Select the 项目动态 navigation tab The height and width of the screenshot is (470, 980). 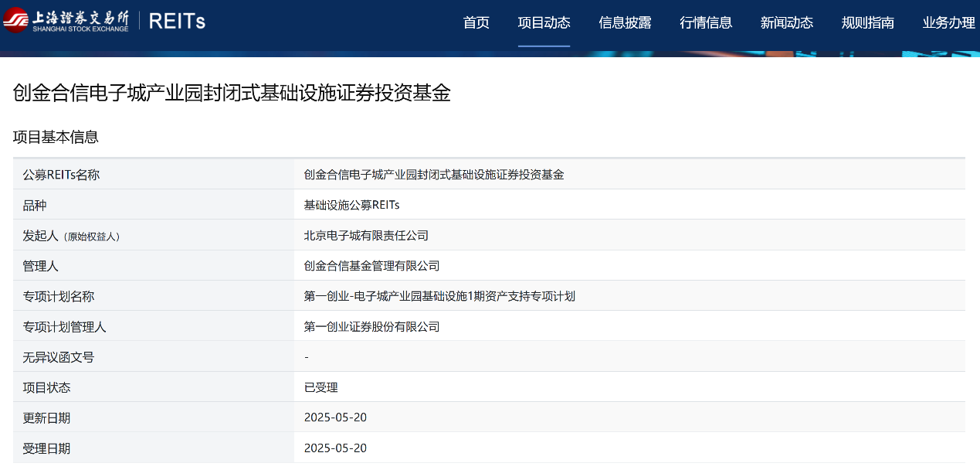[x=544, y=23]
